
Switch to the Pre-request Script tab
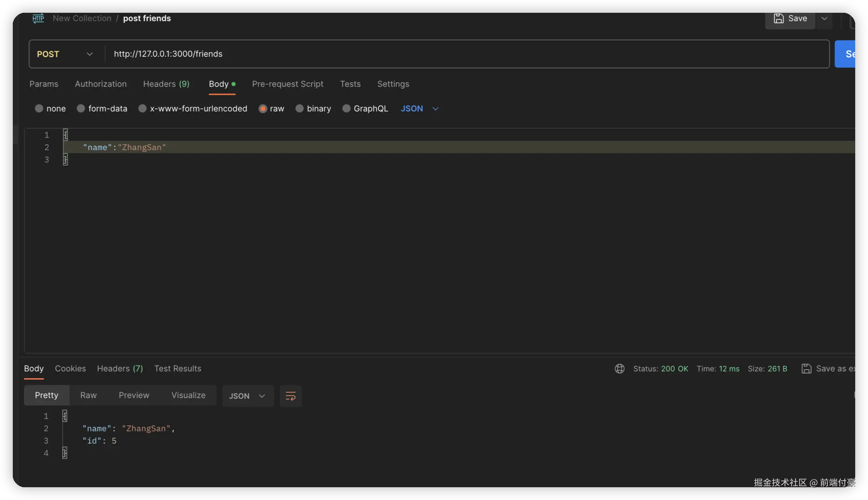pyautogui.click(x=287, y=84)
